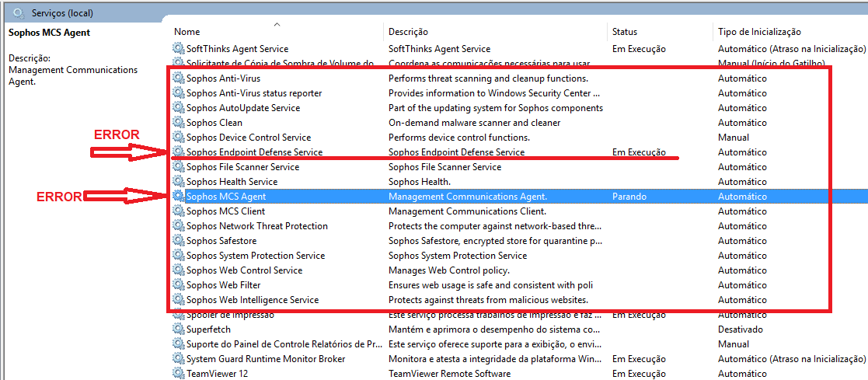
Task: Select the Sophos MCS Client name
Action: (x=226, y=211)
